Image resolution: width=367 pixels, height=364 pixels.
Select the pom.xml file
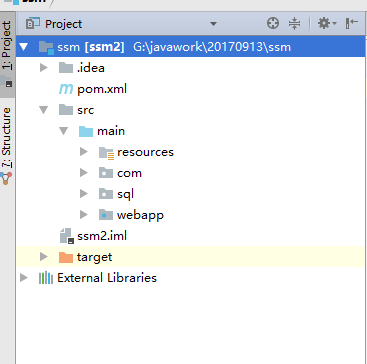pos(102,89)
